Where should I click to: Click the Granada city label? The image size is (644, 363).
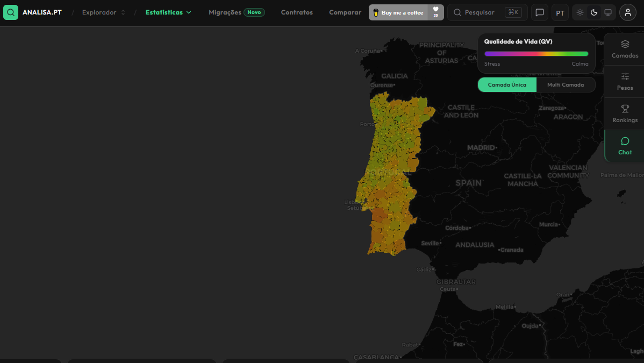pos(512,250)
